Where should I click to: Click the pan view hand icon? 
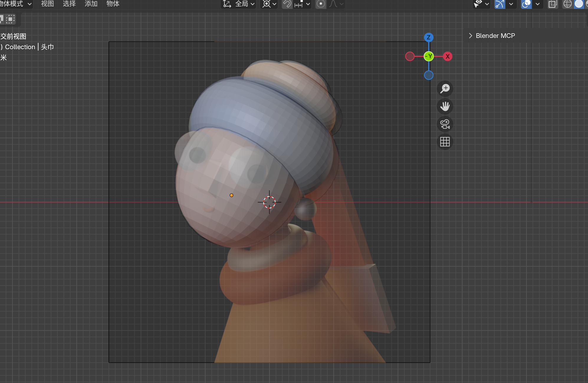pos(445,106)
